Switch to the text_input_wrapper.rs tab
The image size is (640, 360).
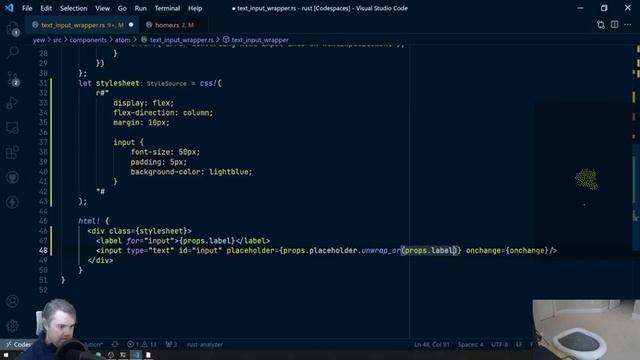pos(82,25)
